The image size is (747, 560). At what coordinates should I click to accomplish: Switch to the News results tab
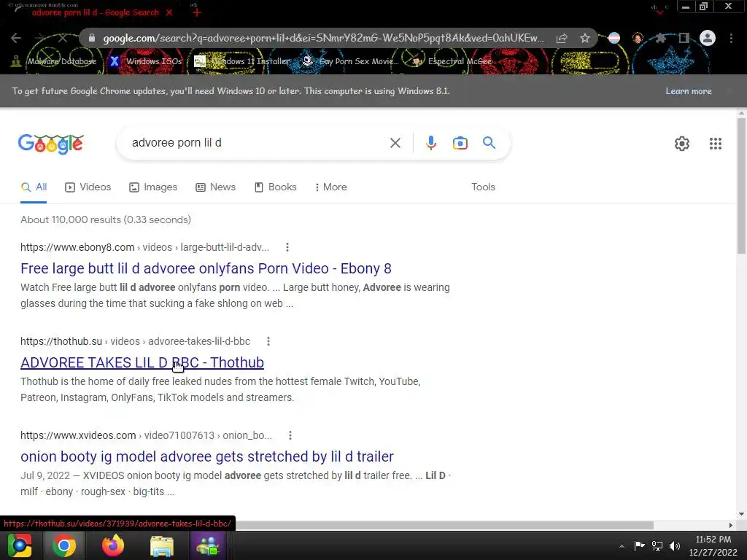click(x=216, y=187)
